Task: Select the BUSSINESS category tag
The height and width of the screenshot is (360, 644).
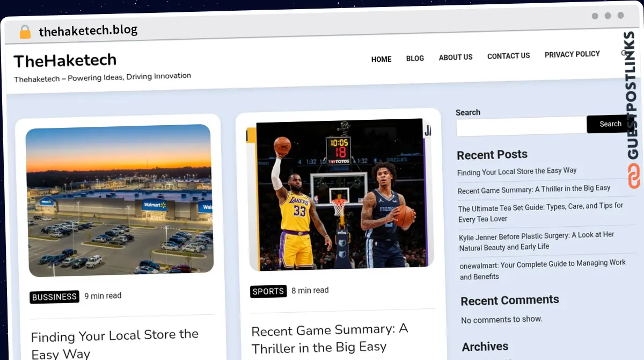Action: click(54, 297)
